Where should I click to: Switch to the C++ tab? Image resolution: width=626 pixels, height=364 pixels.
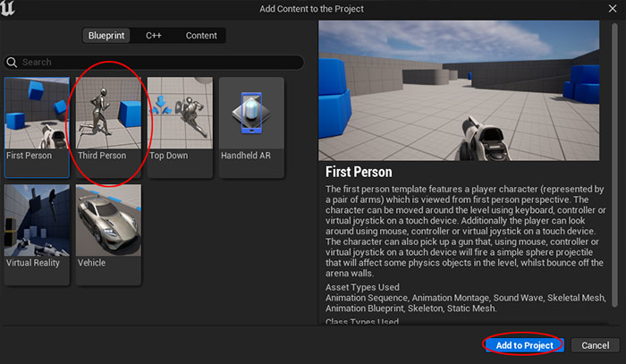[x=154, y=36]
